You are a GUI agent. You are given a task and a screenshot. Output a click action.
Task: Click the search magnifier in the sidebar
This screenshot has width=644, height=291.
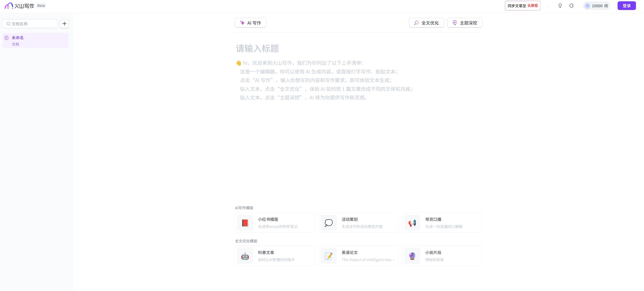(x=8, y=24)
